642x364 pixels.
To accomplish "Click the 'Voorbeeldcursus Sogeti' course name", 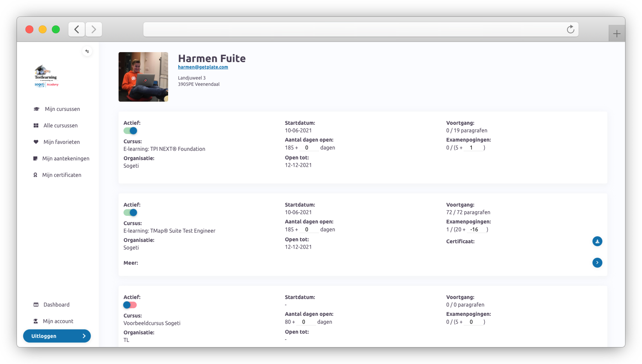I will [x=152, y=323].
